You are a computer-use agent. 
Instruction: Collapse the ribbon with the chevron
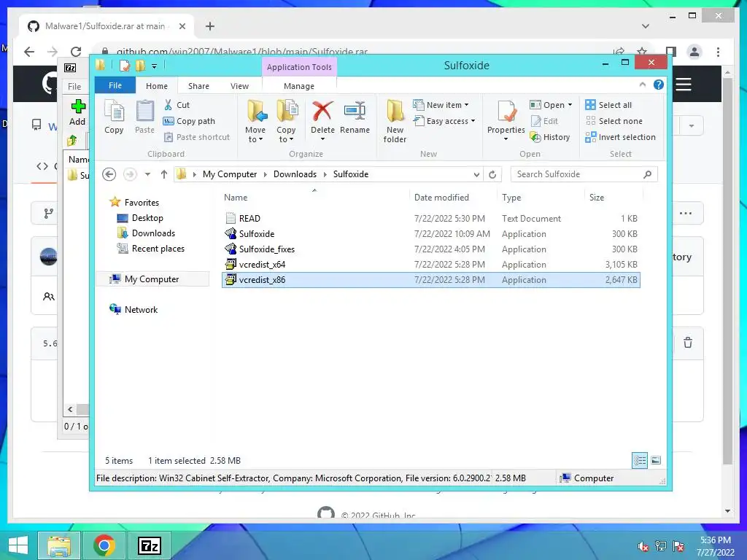pos(642,85)
